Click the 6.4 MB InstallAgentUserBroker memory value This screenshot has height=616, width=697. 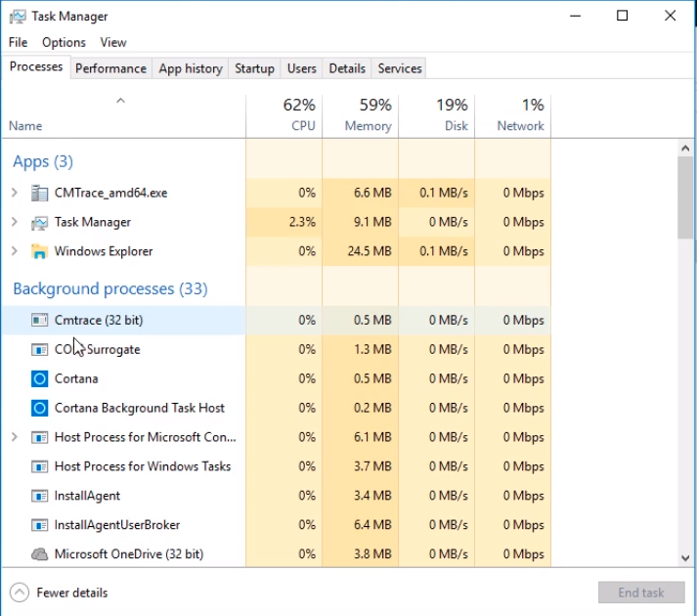(x=372, y=525)
